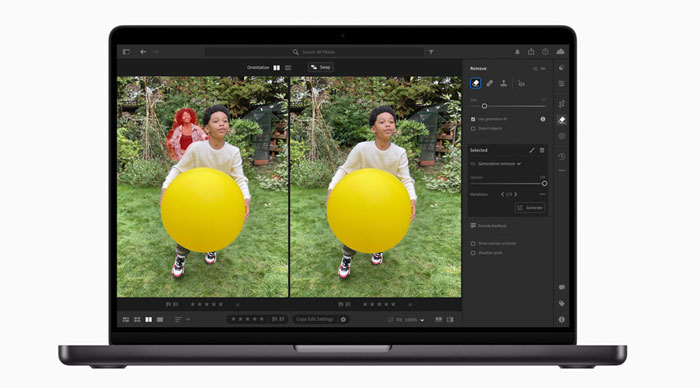The height and width of the screenshot is (388, 700).
Task: Click the Provide feedback link
Action: point(488,226)
